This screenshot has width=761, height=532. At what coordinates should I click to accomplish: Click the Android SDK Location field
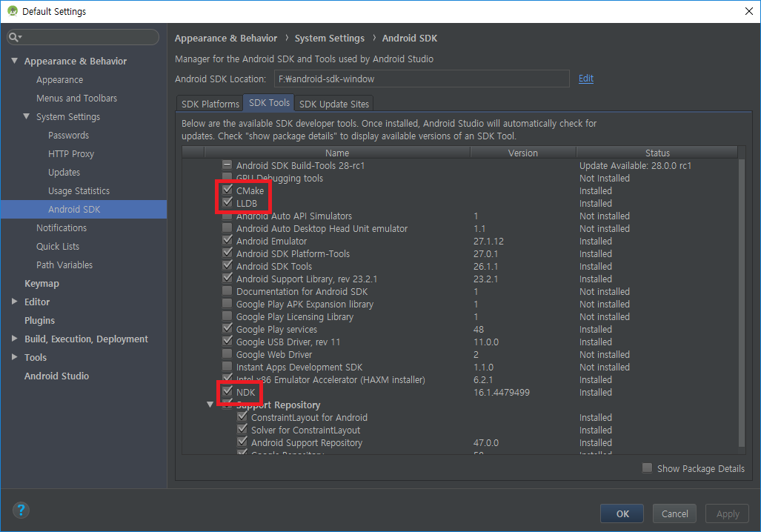click(x=422, y=79)
